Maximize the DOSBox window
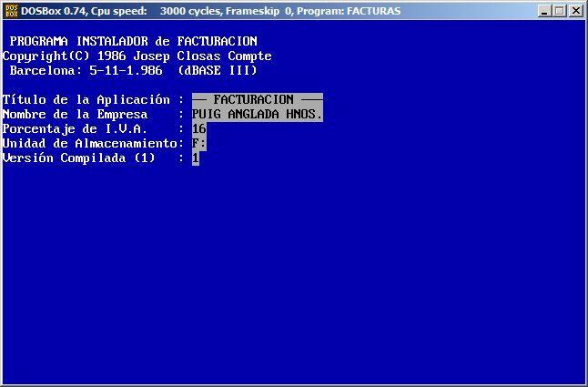The image size is (588, 387). [559, 12]
